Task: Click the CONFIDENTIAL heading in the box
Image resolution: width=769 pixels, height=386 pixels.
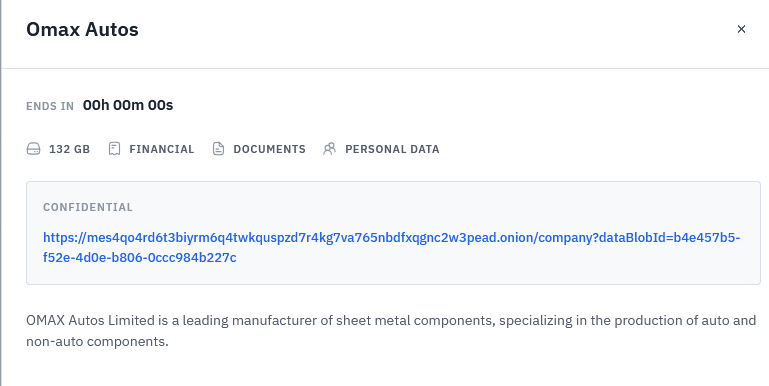Action: [88, 207]
